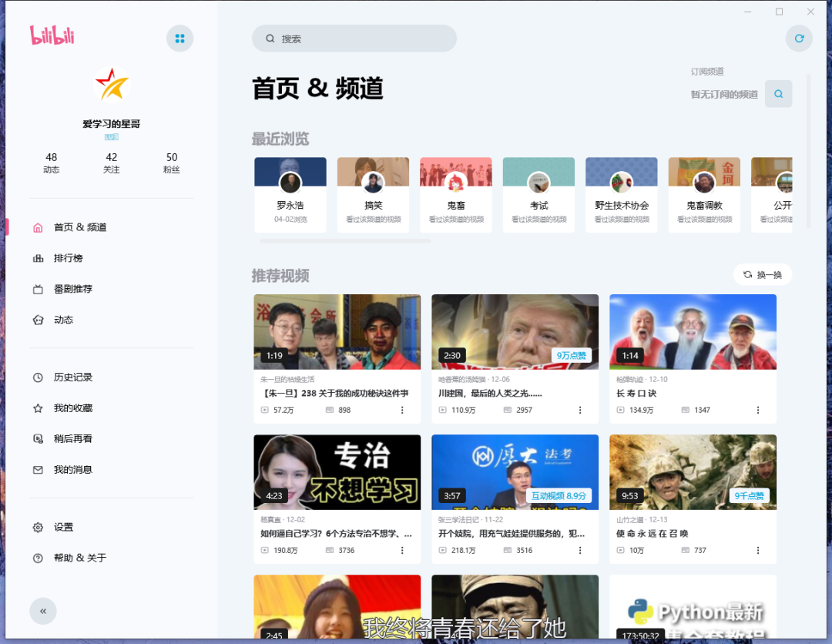This screenshot has width=832, height=644.
Task: Click uploader 张三学法日记
Action: pyautogui.click(x=458, y=519)
